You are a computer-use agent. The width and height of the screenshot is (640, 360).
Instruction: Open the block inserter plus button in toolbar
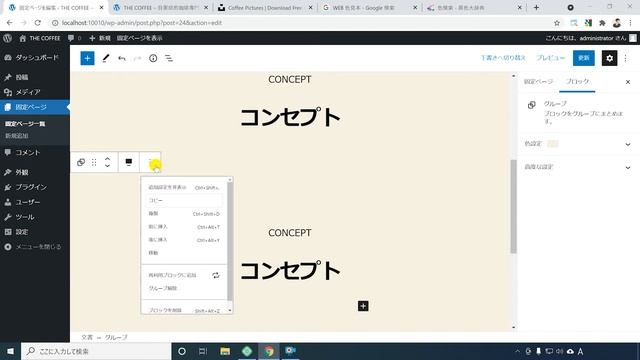tap(87, 58)
